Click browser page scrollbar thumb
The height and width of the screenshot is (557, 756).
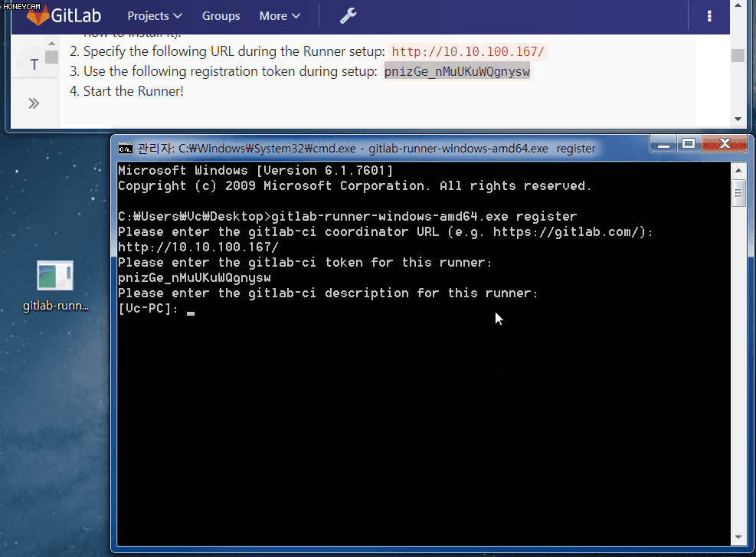[738, 55]
